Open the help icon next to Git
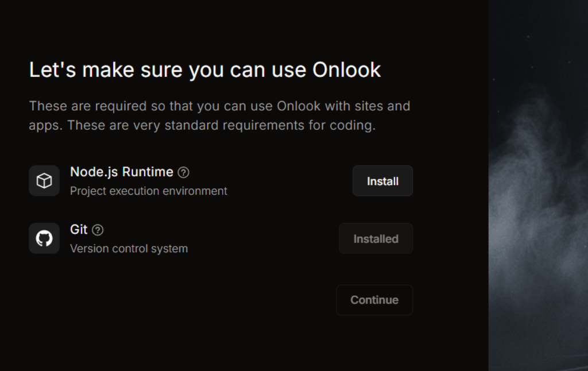 [98, 230]
